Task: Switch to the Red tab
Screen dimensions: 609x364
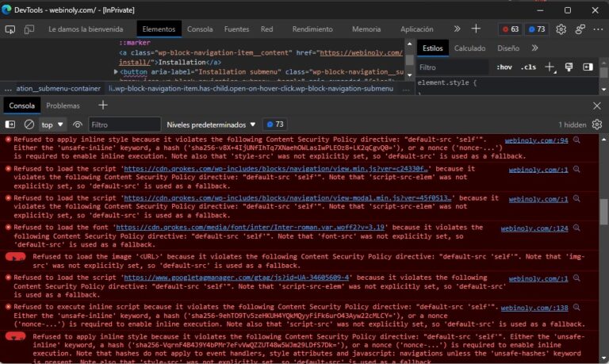Action: tap(266, 29)
